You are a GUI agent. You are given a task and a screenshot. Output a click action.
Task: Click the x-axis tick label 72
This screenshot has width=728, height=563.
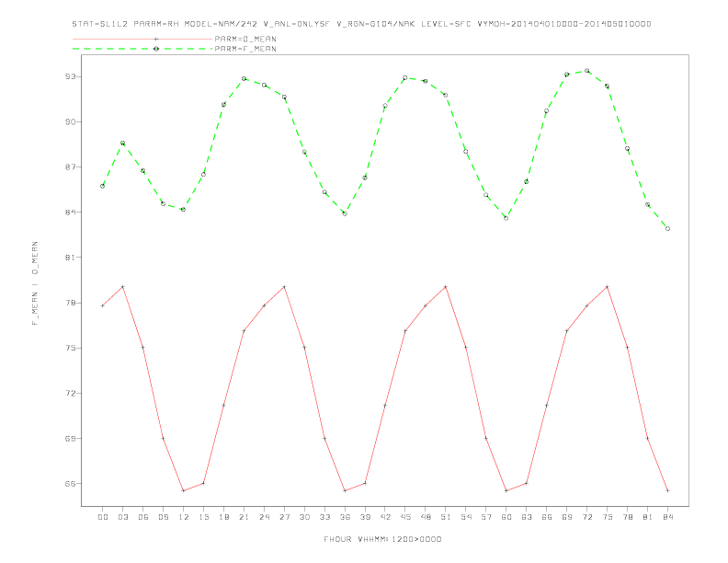tap(586, 517)
